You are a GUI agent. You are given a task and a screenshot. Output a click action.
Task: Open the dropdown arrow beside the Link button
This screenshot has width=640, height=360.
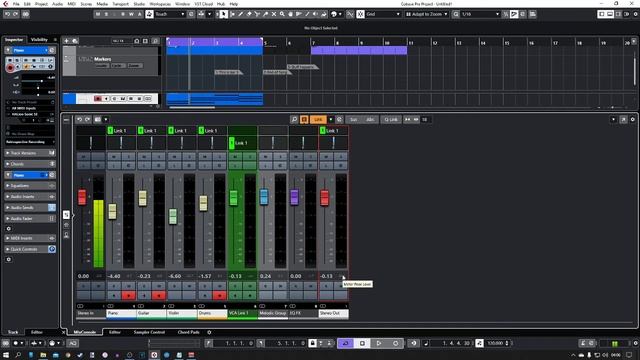pos(331,120)
